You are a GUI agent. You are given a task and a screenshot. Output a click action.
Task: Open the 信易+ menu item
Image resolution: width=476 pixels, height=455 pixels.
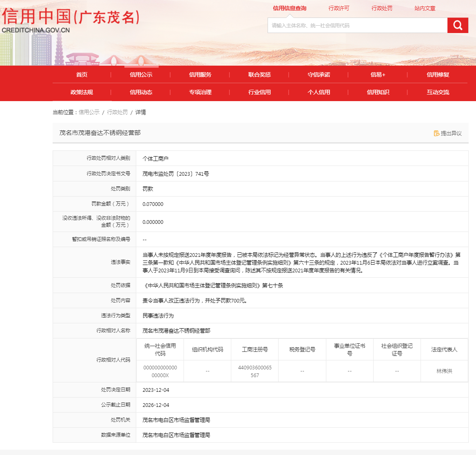pos(378,75)
